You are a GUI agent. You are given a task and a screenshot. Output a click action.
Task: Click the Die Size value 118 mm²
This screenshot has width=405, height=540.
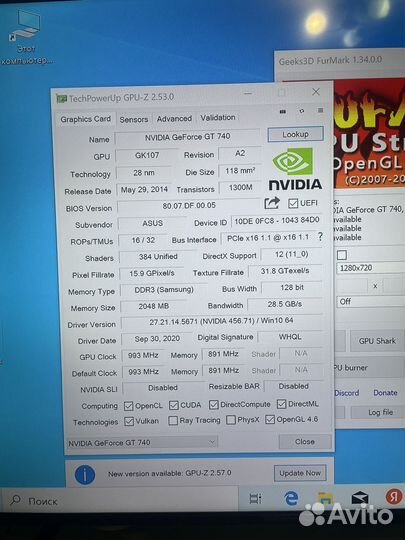coord(240,170)
